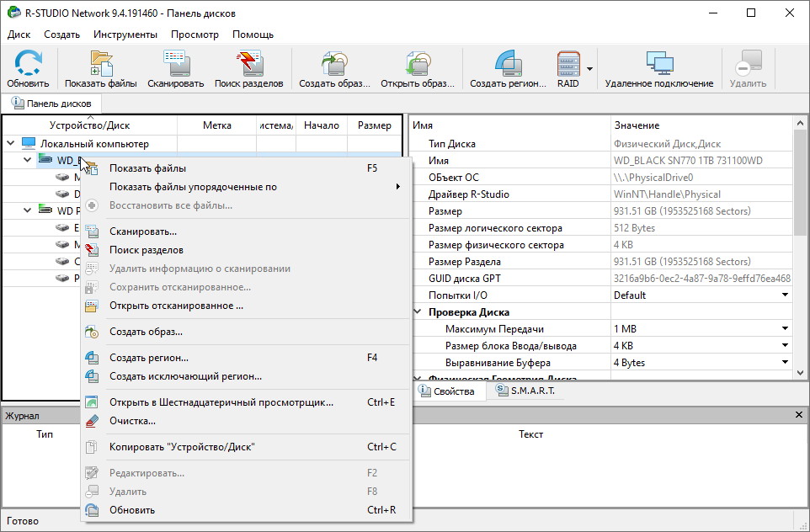
Task: Collapse the second WD drive tree node
Action: click(x=28, y=210)
